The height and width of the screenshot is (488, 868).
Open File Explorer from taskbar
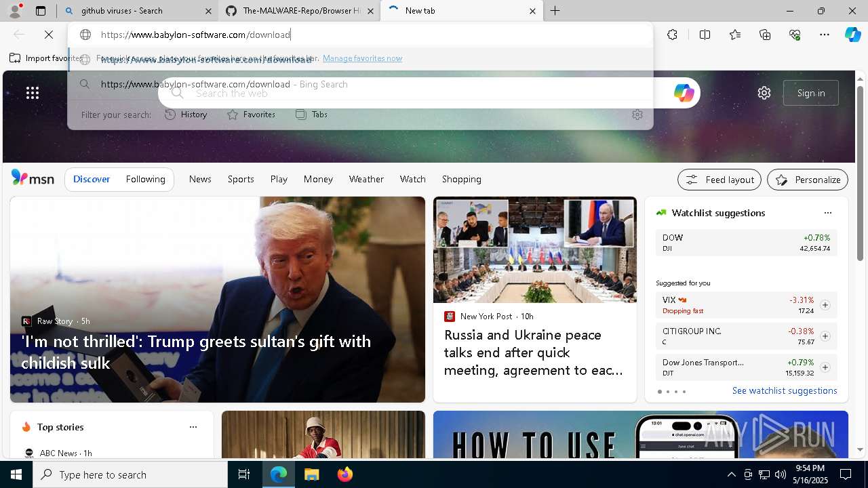[x=311, y=474]
